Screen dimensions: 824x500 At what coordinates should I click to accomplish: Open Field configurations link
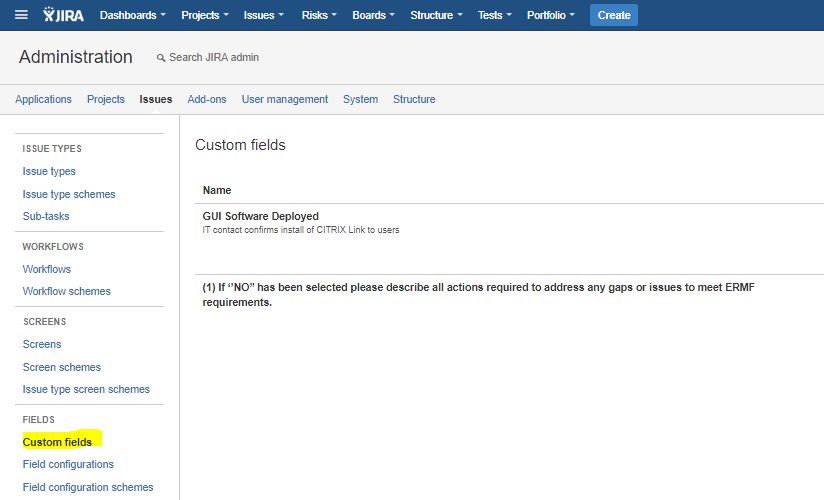[x=68, y=464]
